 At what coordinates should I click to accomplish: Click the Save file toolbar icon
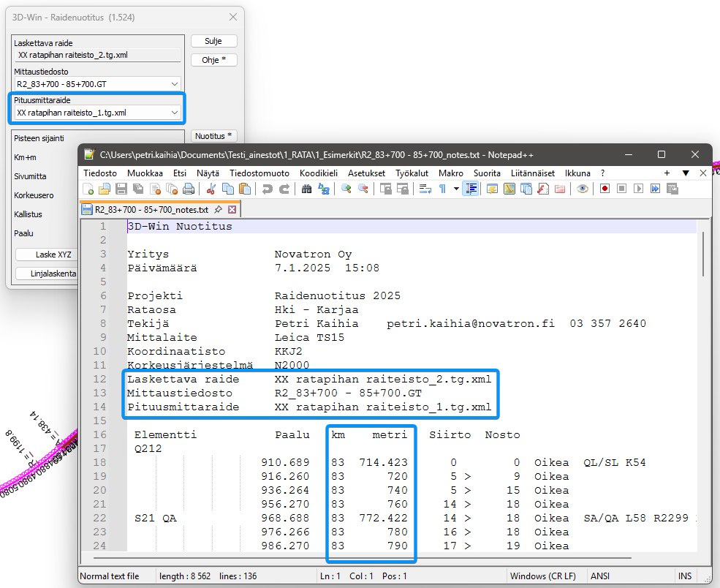coord(122,189)
